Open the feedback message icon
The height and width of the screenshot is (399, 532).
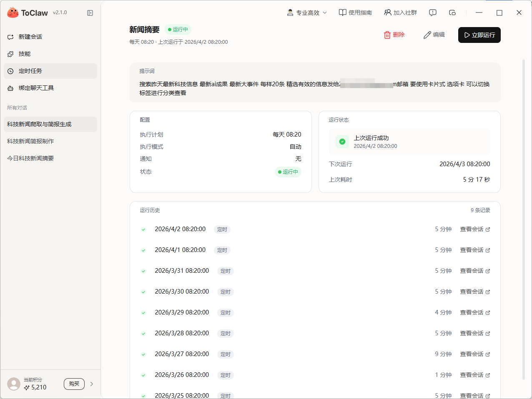point(433,12)
